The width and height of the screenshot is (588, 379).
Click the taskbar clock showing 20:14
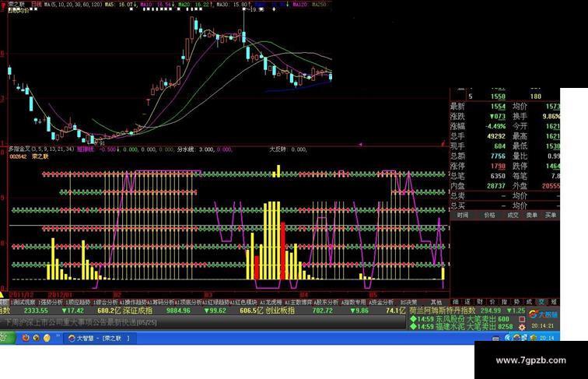pyautogui.click(x=548, y=338)
